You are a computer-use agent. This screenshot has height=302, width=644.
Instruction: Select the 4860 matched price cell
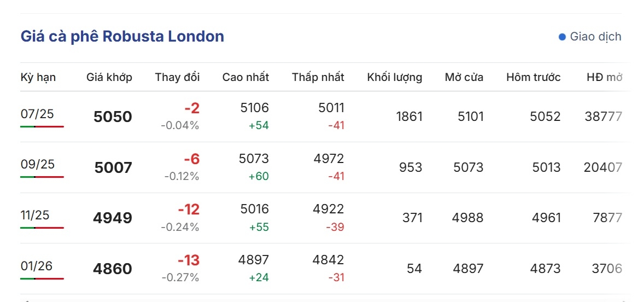[x=113, y=269]
